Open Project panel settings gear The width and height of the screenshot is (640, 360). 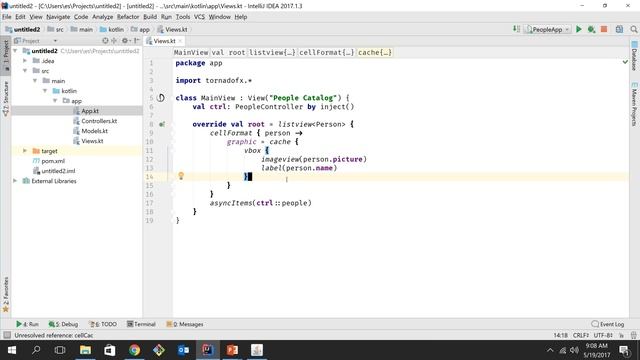(125, 41)
